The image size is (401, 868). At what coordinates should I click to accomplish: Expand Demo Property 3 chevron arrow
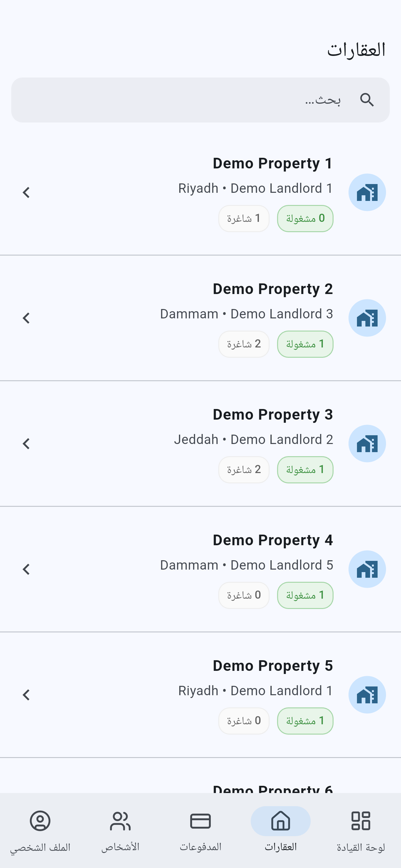coord(26,443)
